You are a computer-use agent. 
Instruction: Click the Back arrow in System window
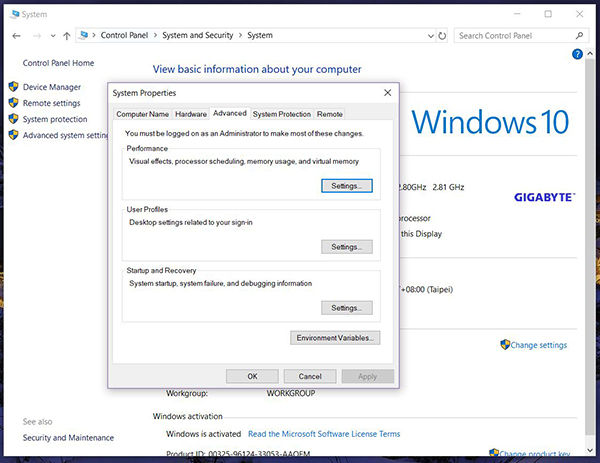16,36
